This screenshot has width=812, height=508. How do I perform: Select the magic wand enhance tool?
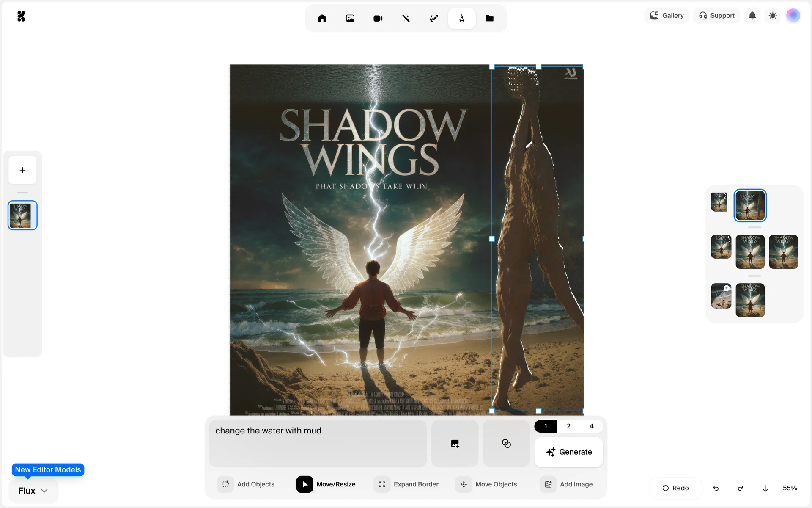point(406,18)
